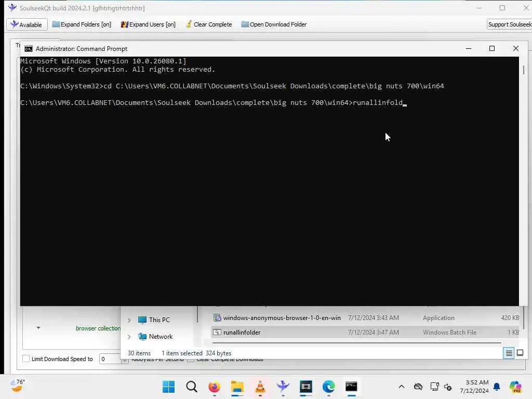The height and width of the screenshot is (399, 532).
Task: Open the Windows Start menu
Action: pyautogui.click(x=168, y=387)
